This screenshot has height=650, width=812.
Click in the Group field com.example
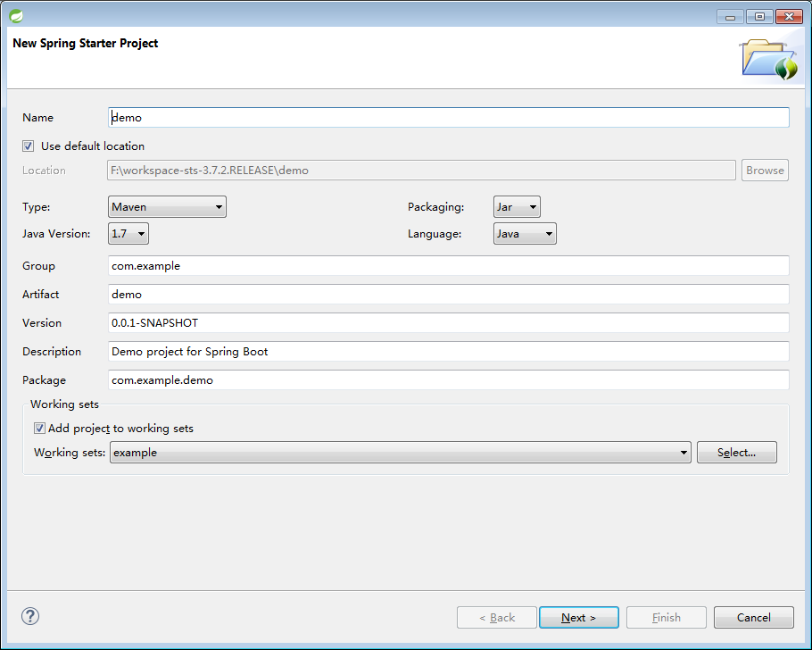pos(449,266)
